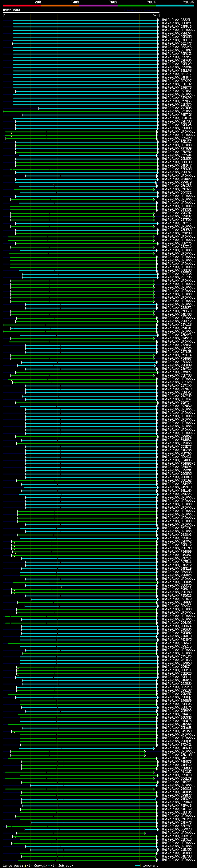Select hit UniRef100_Q9LM59
197x868 pixels.
[176, 159]
